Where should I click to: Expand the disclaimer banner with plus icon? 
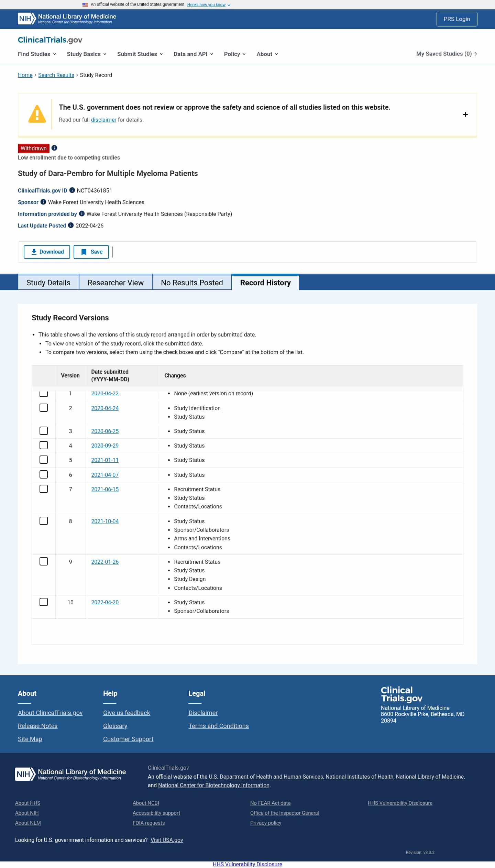coord(465,114)
